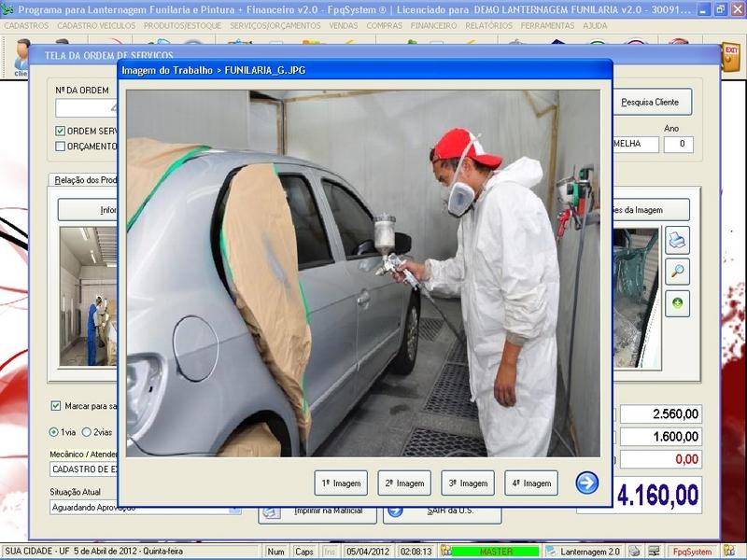Screen dimensions: 747x560
Task: Toggle ORDEM SERV checkbox
Action: [60, 131]
